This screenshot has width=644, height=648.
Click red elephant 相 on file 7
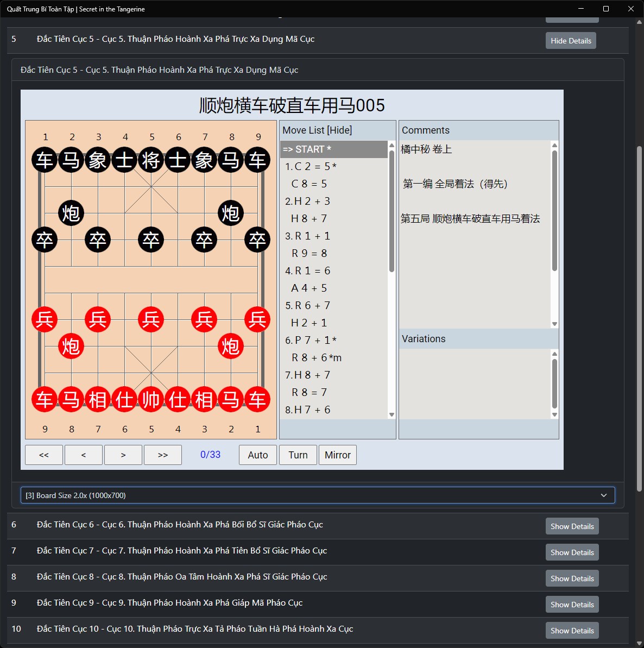(98, 399)
